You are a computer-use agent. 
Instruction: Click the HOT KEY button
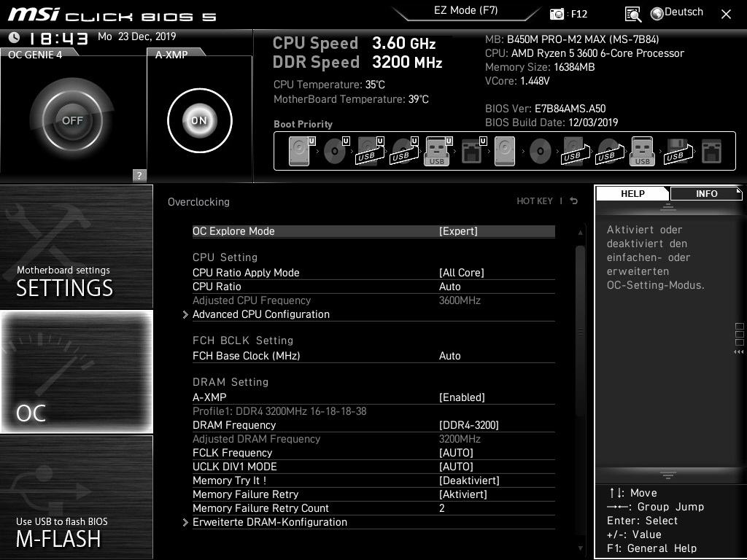[535, 201]
